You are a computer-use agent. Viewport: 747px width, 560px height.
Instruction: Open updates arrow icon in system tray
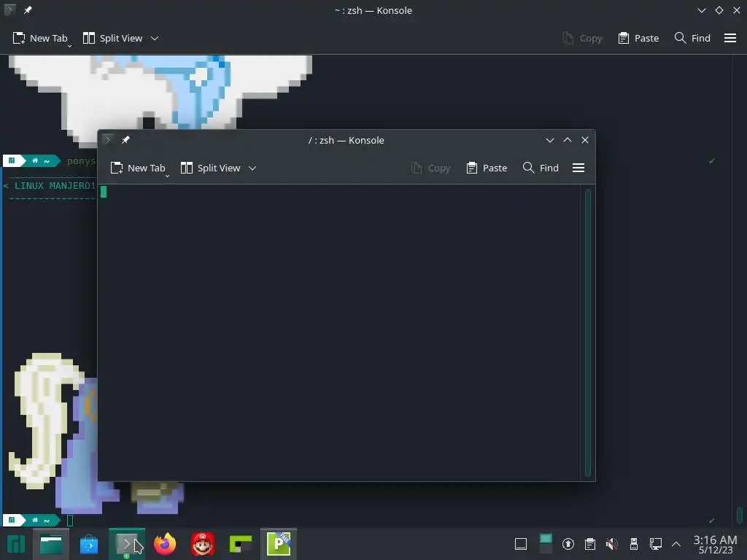click(568, 544)
